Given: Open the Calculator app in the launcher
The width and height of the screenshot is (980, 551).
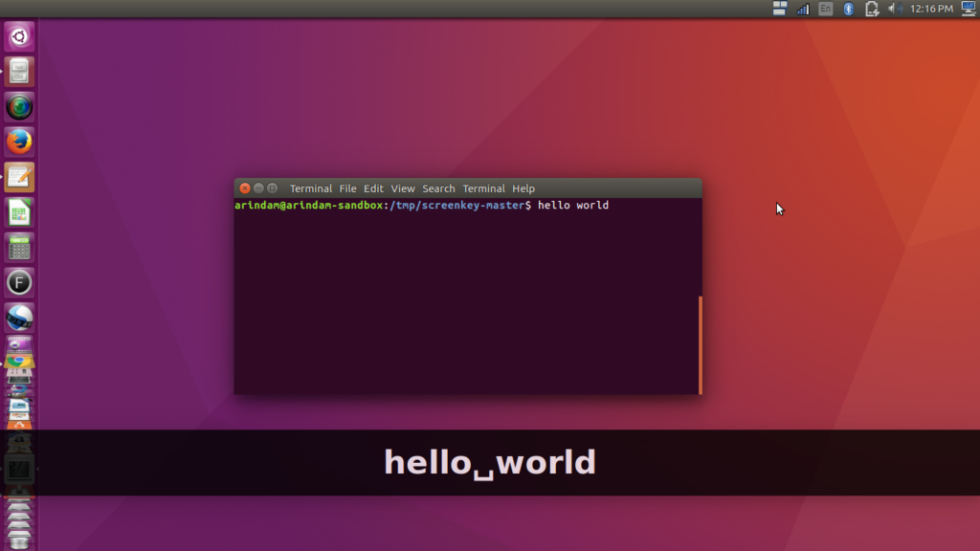Looking at the screenshot, I should click(19, 247).
